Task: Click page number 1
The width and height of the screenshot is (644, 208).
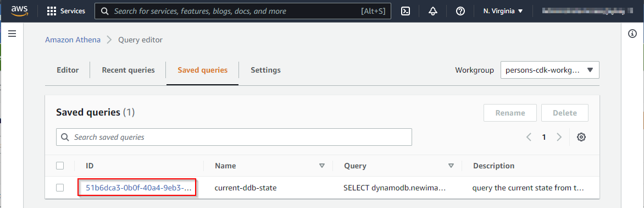Action: point(544,137)
